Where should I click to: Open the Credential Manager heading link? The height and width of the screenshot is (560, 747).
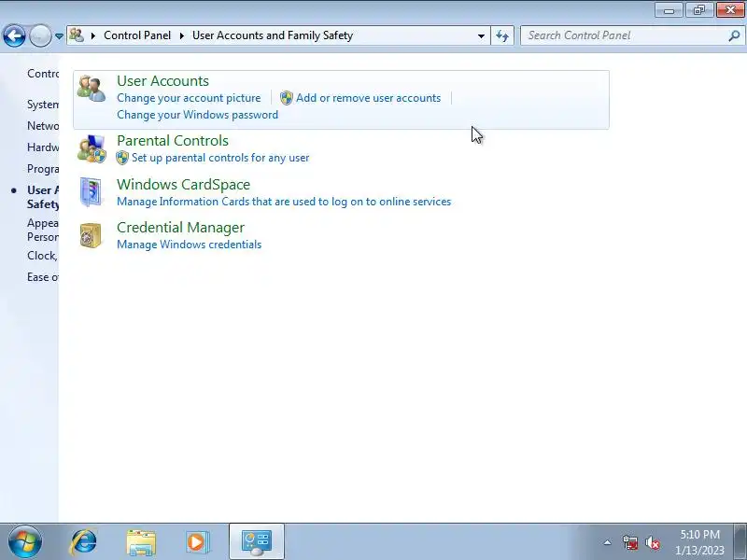click(180, 228)
